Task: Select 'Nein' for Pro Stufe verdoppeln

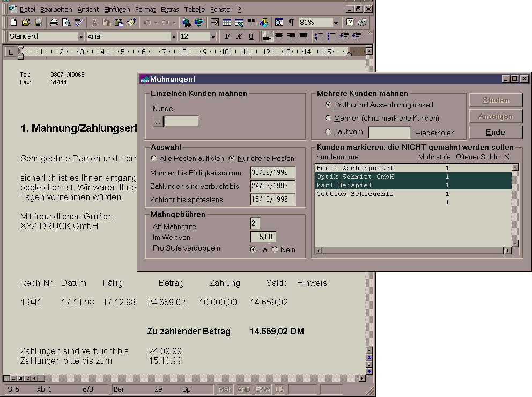Action: coord(275,249)
